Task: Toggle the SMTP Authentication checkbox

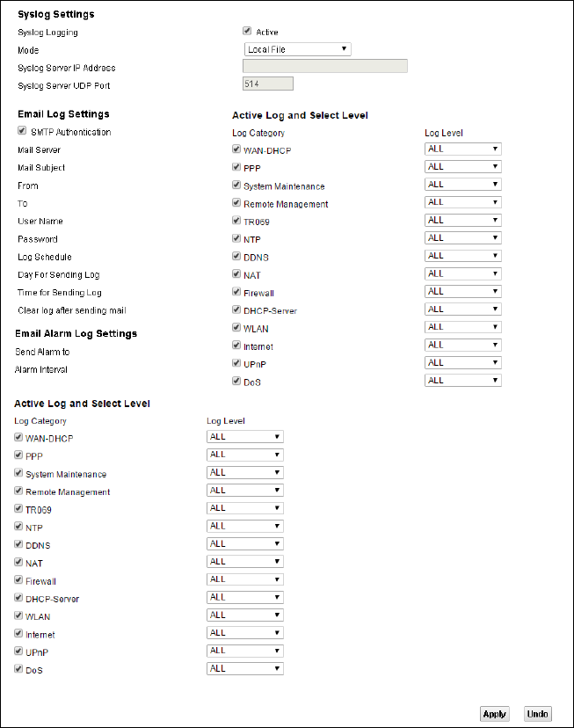Action: (22, 132)
